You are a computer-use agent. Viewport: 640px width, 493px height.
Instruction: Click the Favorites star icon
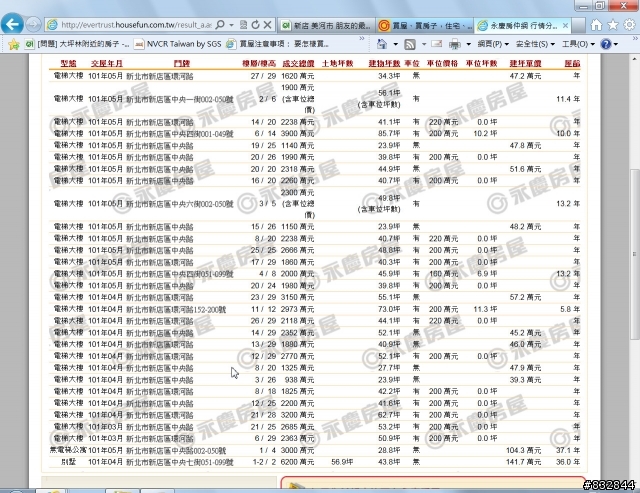(x=13, y=45)
